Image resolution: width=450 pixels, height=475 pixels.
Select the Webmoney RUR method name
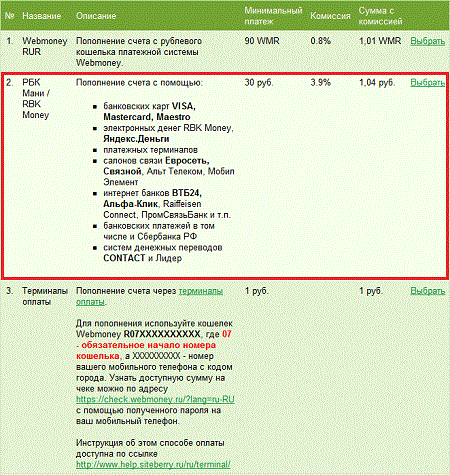tap(45, 46)
